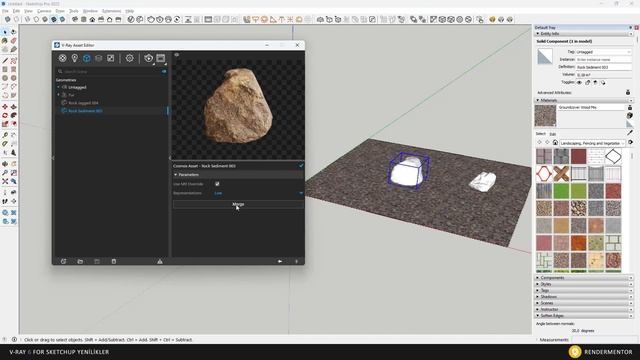Pick the solid red material swatch
This screenshot has width=640, height=360.
click(578, 156)
